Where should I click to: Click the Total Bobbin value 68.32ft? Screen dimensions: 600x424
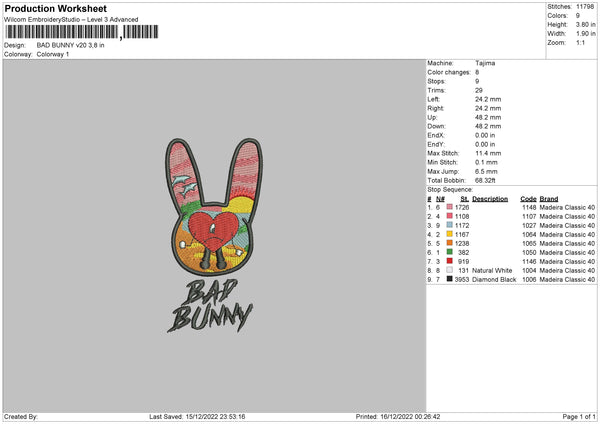[485, 180]
